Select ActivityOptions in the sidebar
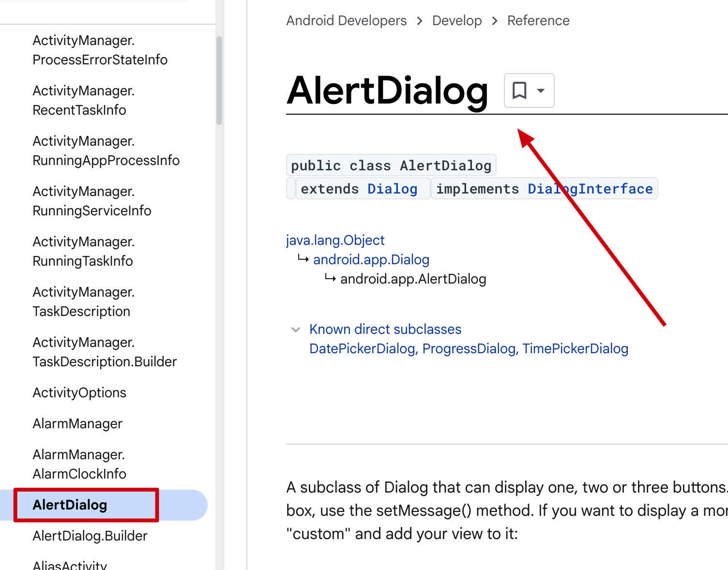Image resolution: width=728 pixels, height=570 pixels. (79, 392)
